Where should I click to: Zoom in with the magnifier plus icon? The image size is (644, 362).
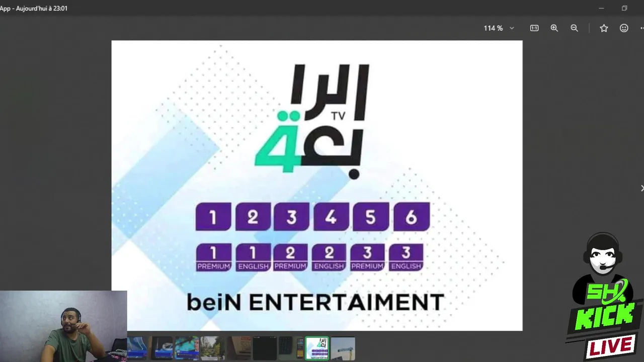coord(554,28)
